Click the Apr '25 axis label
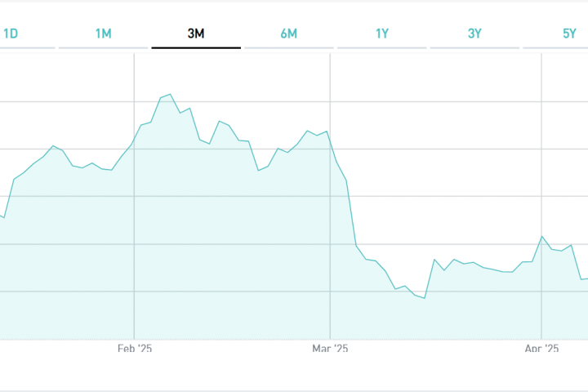Viewport: 588px width, 392px height. tap(541, 349)
